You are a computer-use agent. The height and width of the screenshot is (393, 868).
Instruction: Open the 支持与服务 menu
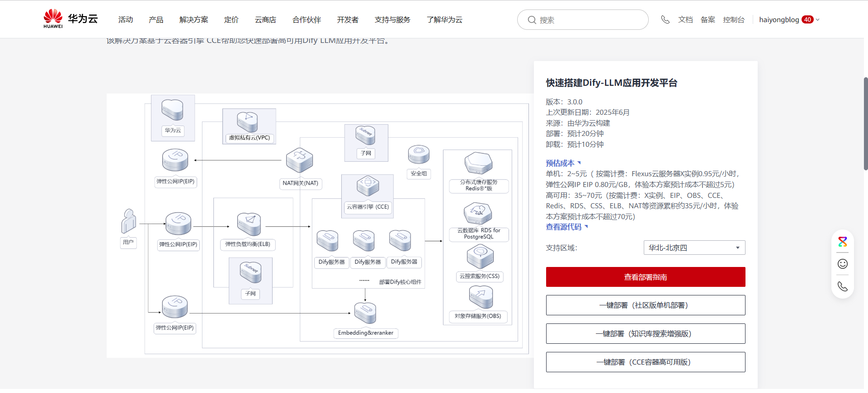392,19
